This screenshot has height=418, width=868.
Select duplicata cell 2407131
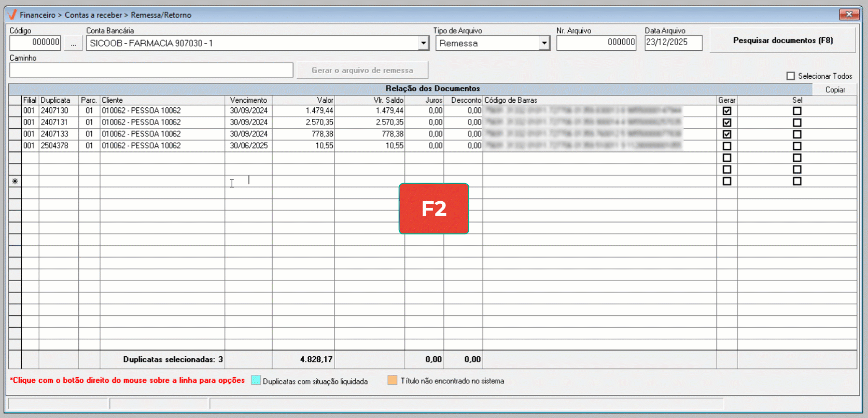59,122
